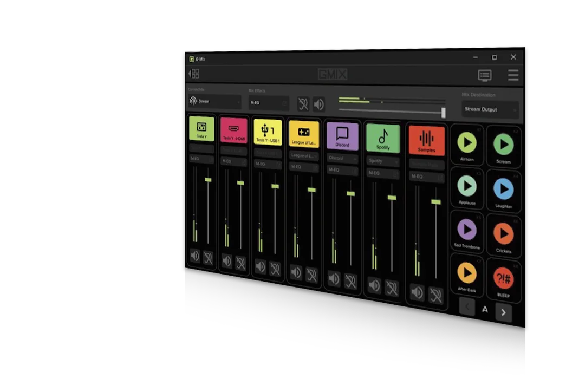Open the display panel icon beside the hamburger menu
The height and width of the screenshot is (392, 585).
pyautogui.click(x=485, y=75)
